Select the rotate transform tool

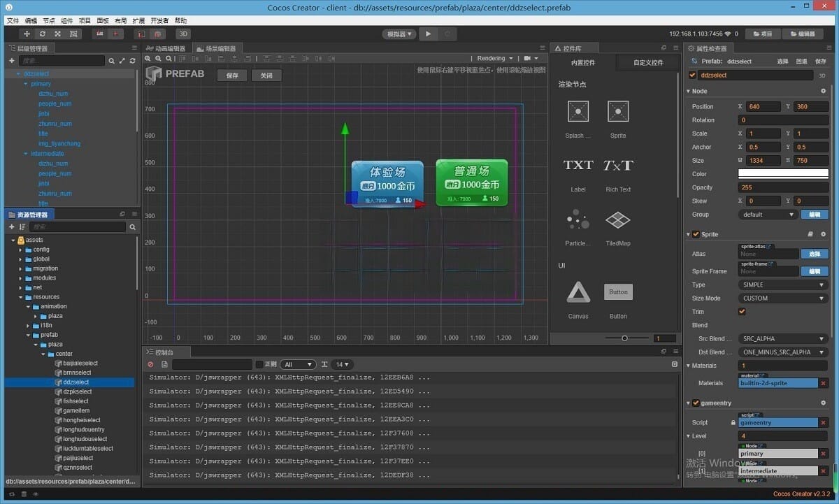(43, 34)
